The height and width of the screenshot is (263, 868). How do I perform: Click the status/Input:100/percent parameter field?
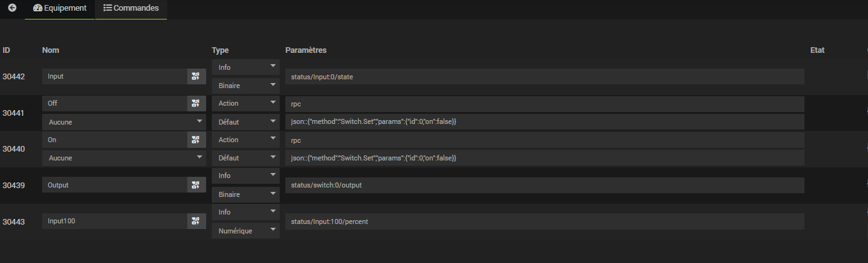pyautogui.click(x=544, y=221)
